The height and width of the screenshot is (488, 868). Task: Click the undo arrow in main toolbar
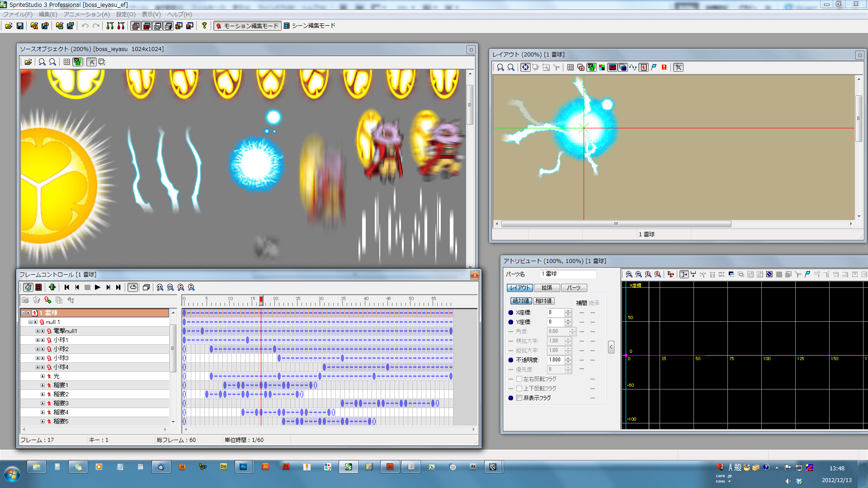85,26
